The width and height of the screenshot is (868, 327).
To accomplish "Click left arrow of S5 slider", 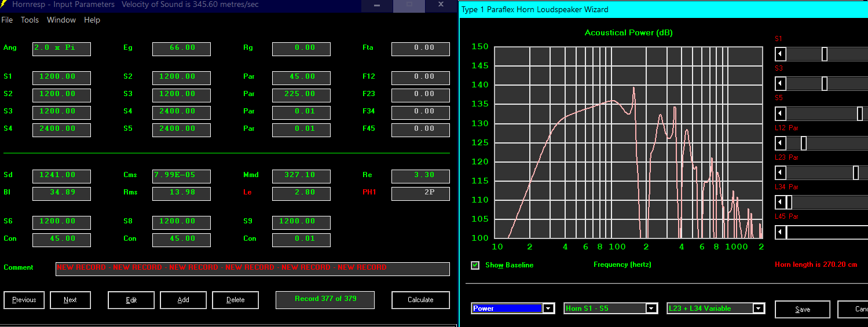I will pos(781,113).
